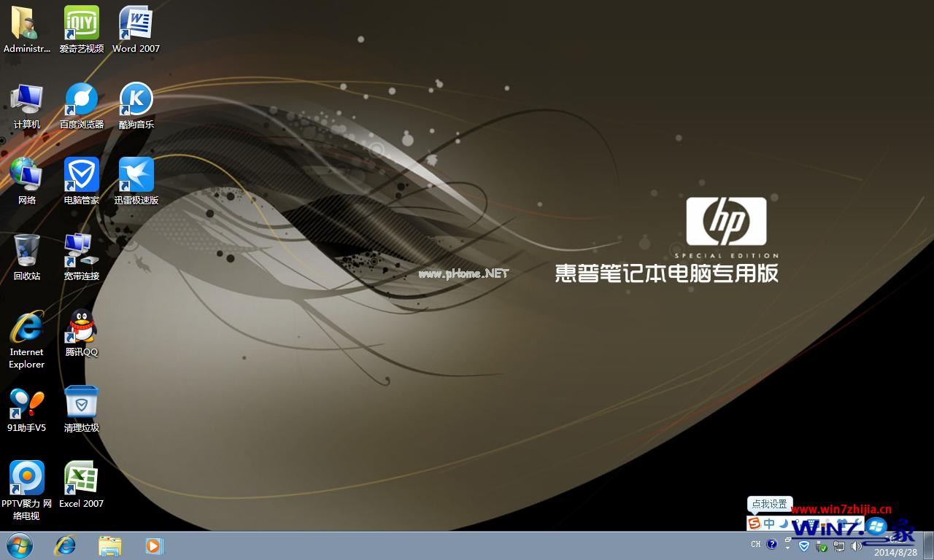This screenshot has width=934, height=560.
Task: Click the CH language indicator in tray
Action: (755, 544)
